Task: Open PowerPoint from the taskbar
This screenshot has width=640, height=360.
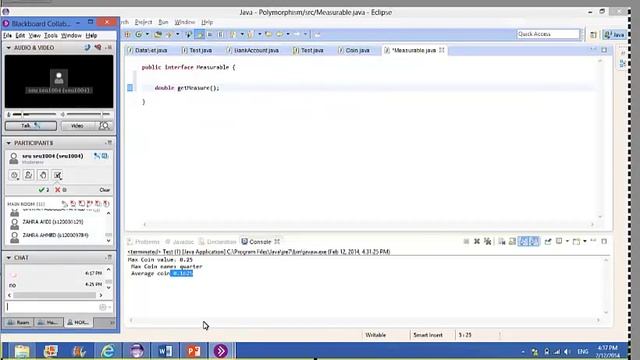Action: click(x=194, y=351)
